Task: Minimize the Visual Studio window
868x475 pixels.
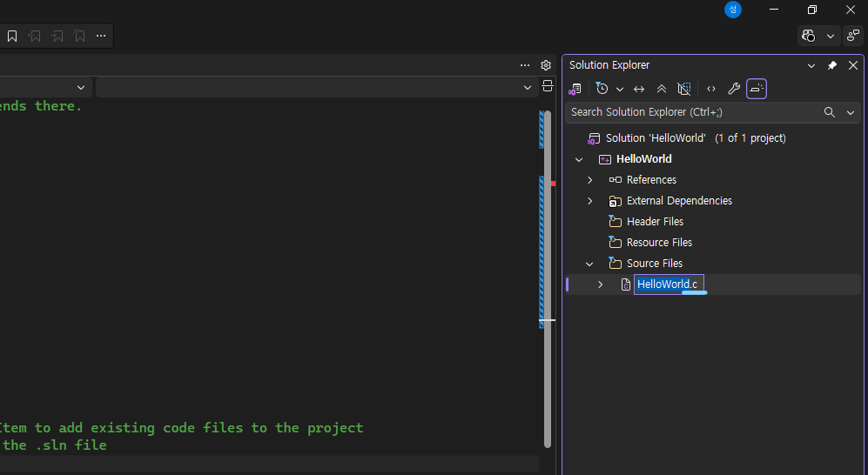Action: [x=774, y=10]
